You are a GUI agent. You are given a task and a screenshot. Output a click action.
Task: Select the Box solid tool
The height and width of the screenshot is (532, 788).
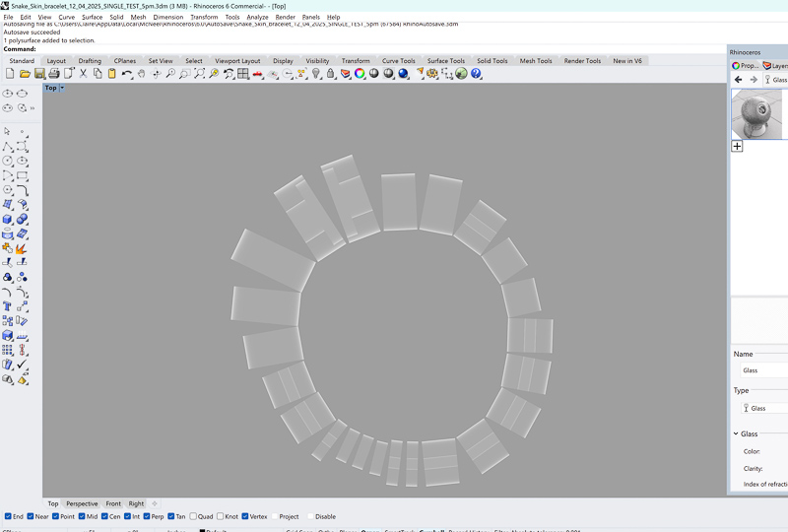tap(8, 219)
